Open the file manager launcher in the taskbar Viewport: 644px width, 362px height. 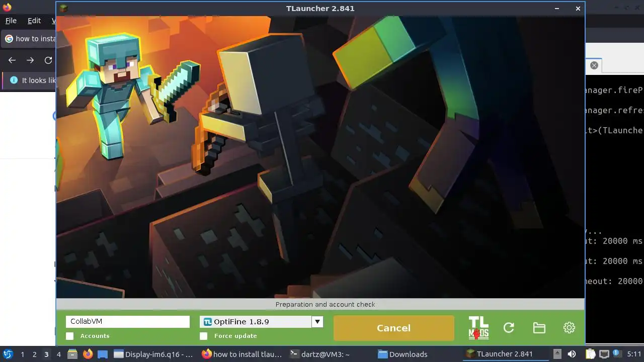pyautogui.click(x=72, y=354)
